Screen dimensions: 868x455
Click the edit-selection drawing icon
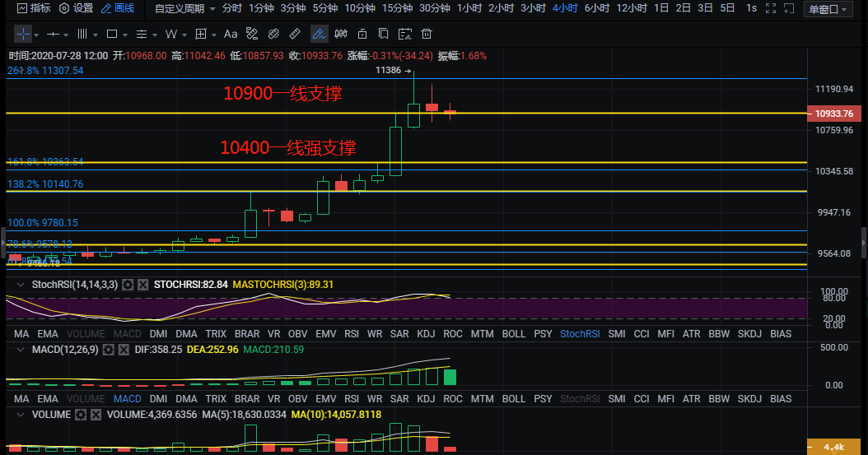[405, 35]
